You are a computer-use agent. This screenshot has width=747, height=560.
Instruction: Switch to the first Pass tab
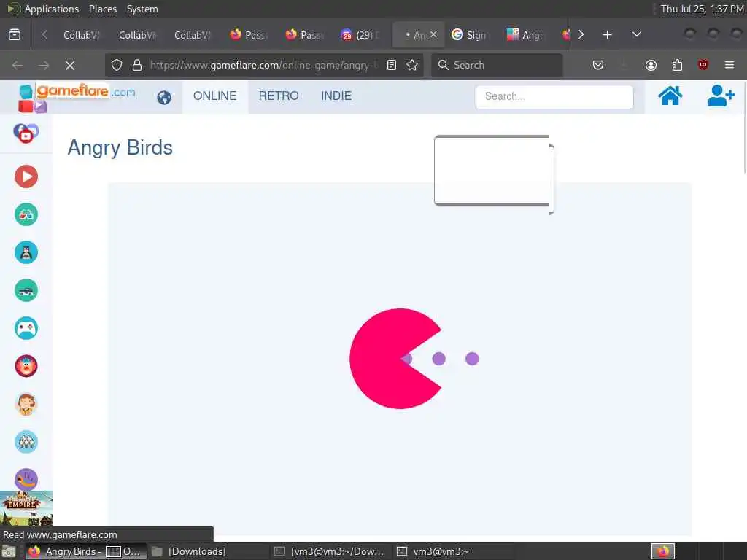pyautogui.click(x=248, y=35)
